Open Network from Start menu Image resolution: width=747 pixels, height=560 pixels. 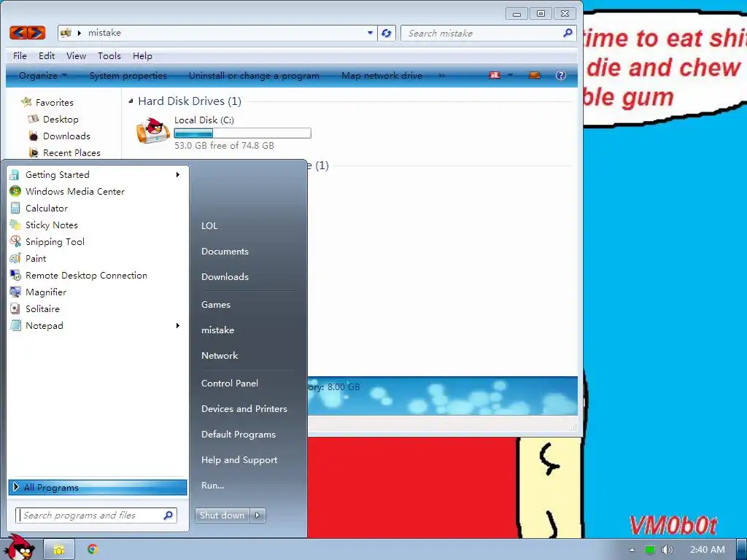tap(220, 356)
